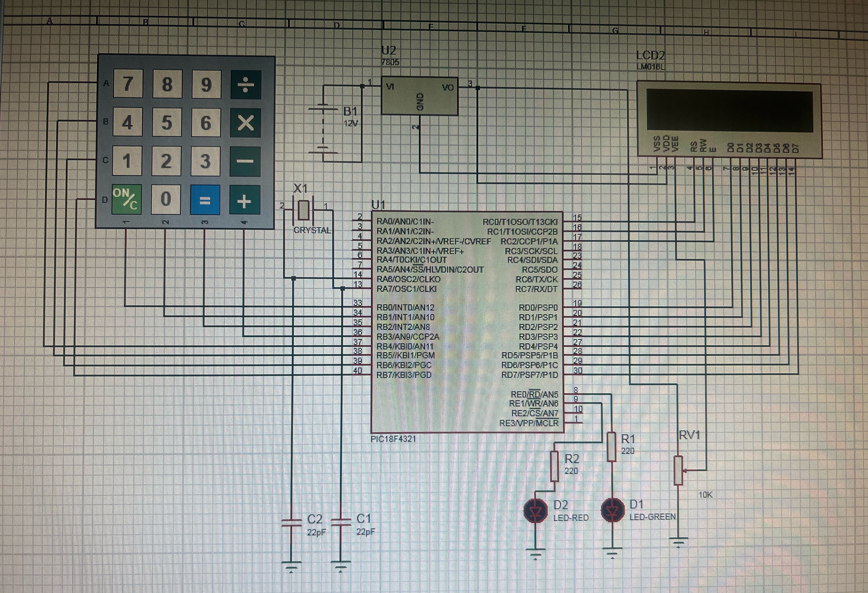Select capacitor C1 22pF
The width and height of the screenshot is (868, 593).
(x=341, y=522)
